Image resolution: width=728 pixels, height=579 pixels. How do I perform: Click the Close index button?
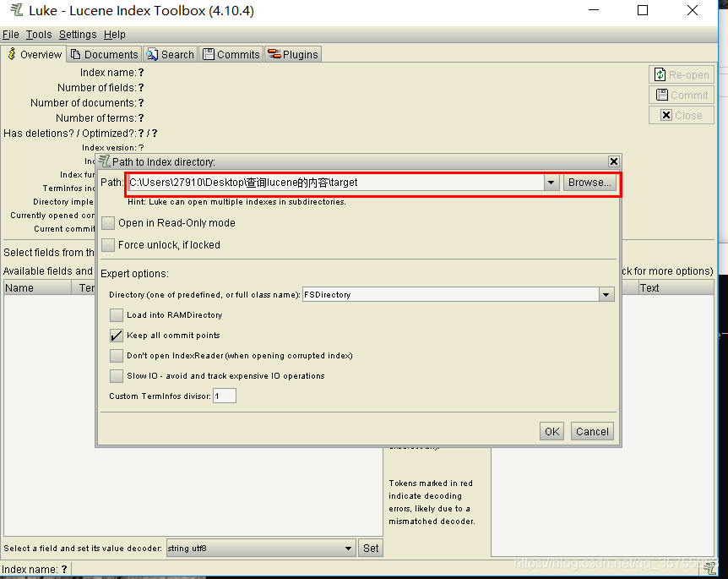(x=681, y=115)
